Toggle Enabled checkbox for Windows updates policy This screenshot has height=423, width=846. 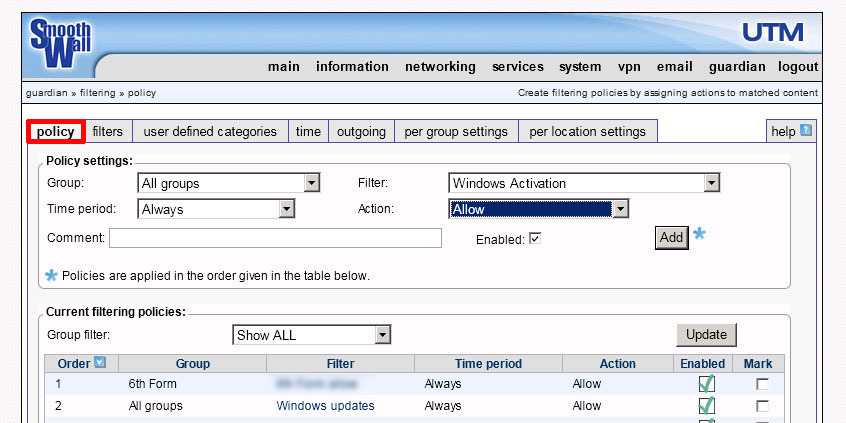pyautogui.click(x=706, y=406)
